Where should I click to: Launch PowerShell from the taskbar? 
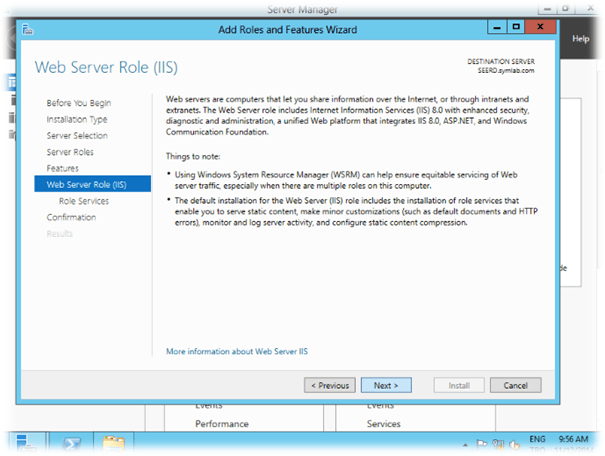coord(74,441)
